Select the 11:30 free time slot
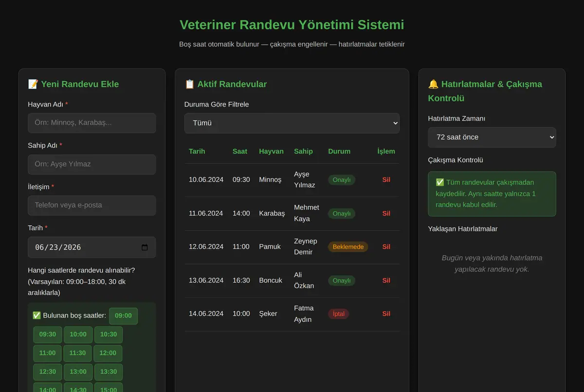 coord(78,353)
